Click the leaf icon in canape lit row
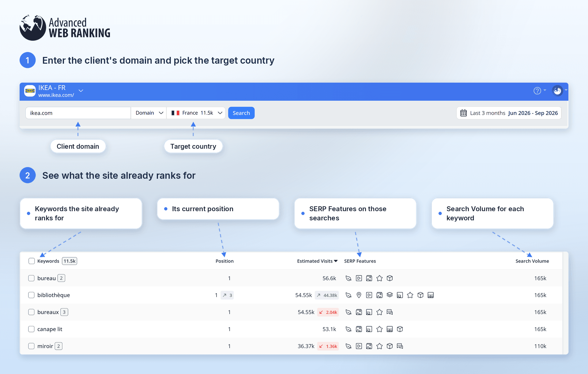 pos(349,329)
